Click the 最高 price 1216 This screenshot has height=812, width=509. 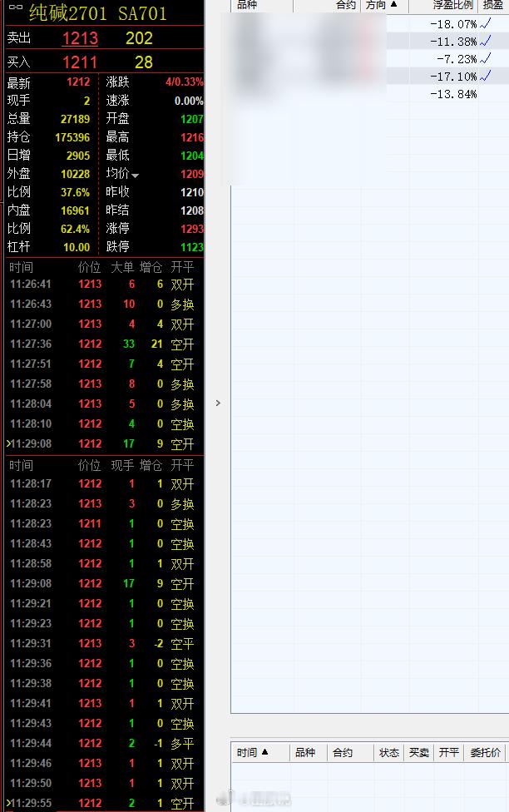click(191, 137)
